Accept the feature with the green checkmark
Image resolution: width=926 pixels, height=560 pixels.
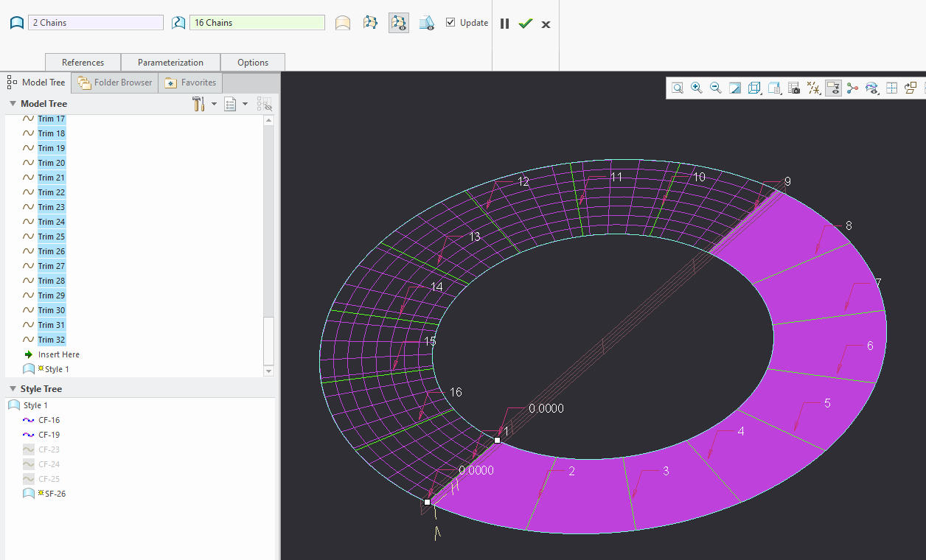tap(525, 23)
